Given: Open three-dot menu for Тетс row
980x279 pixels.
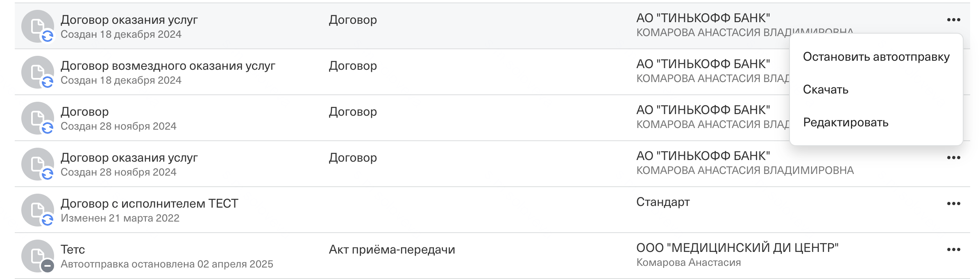Looking at the screenshot, I should [953, 249].
